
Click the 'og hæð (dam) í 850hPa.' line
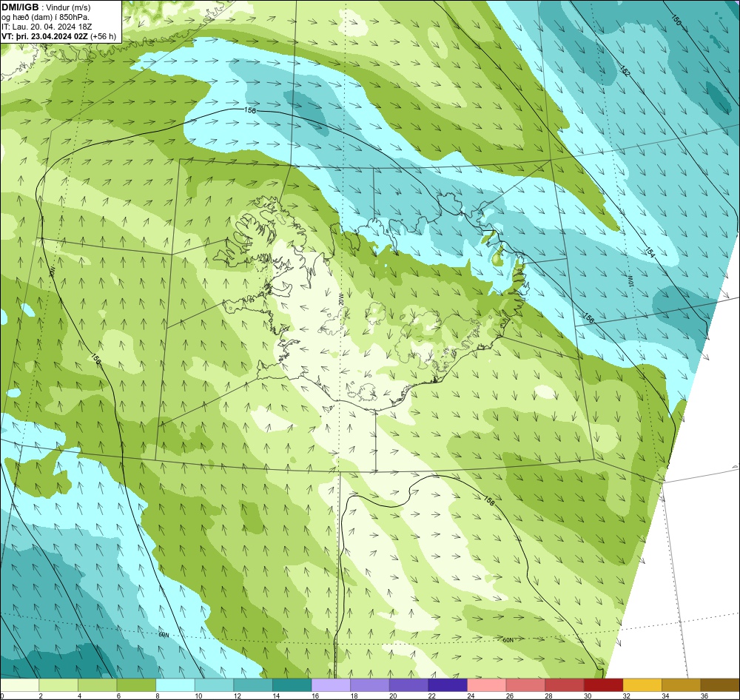(x=45, y=17)
